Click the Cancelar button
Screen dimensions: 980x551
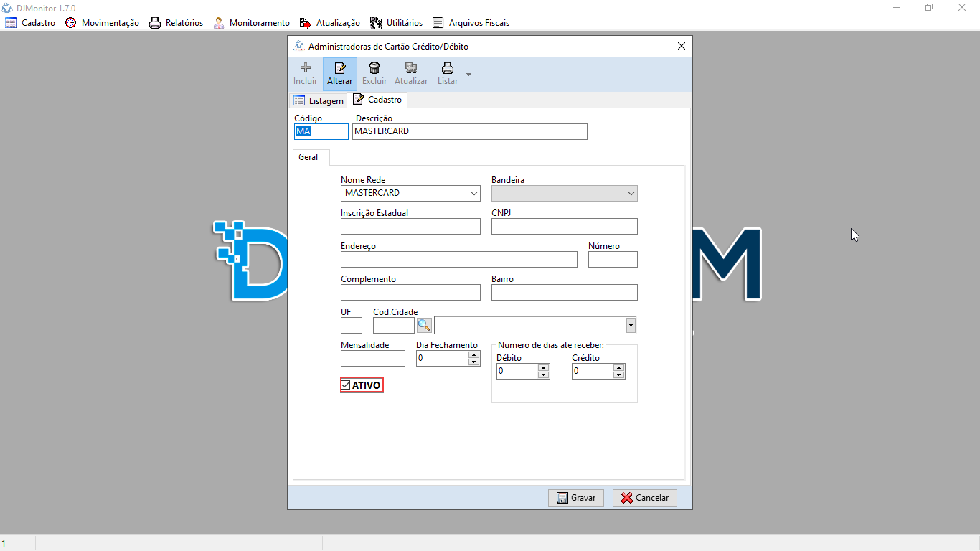[x=644, y=498]
